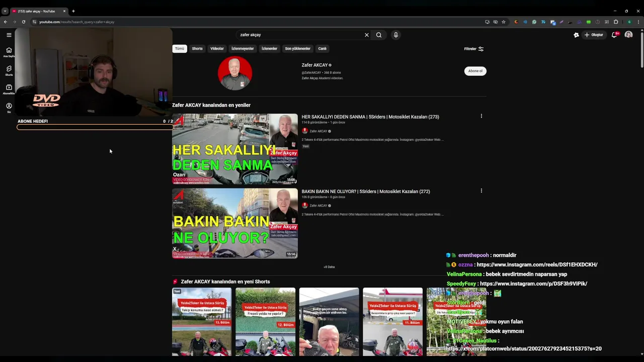Open the YouTube hamburger guide menu
The height and width of the screenshot is (362, 644).
[x=9, y=35]
